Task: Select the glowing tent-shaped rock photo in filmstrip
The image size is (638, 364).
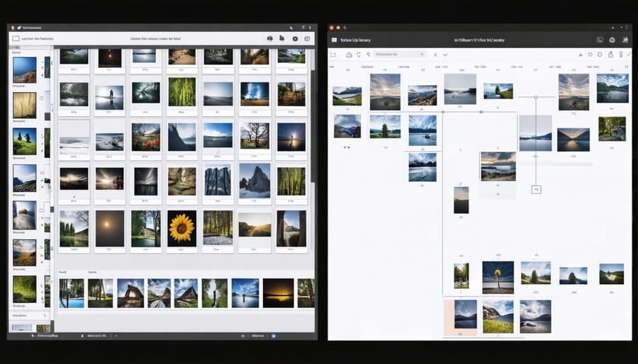Action: pyautogui.click(x=130, y=293)
